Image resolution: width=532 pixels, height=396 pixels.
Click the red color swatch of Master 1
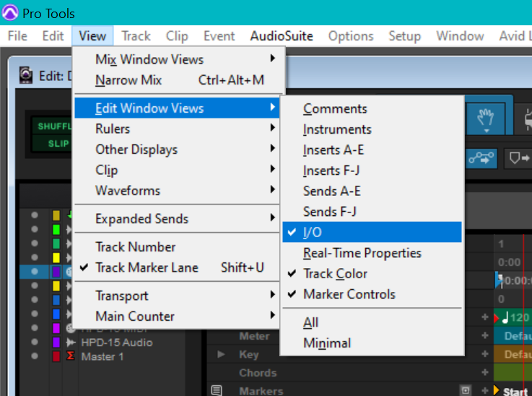click(56, 357)
